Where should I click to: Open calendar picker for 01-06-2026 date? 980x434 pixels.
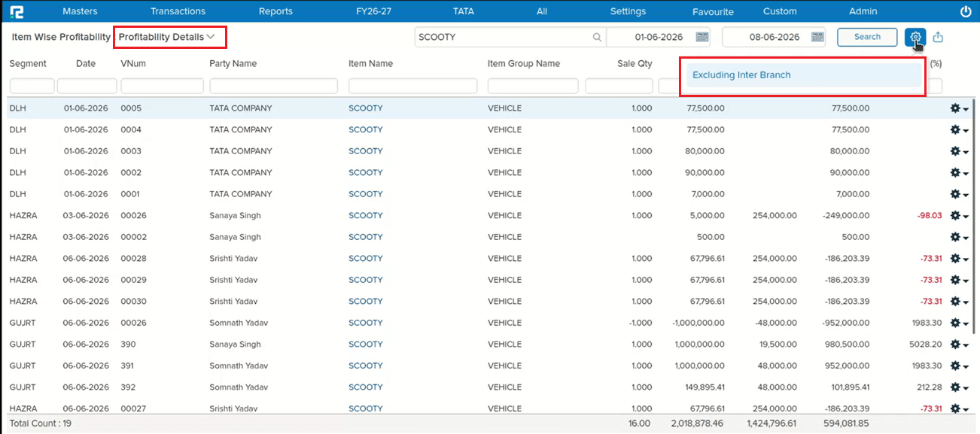coord(702,37)
